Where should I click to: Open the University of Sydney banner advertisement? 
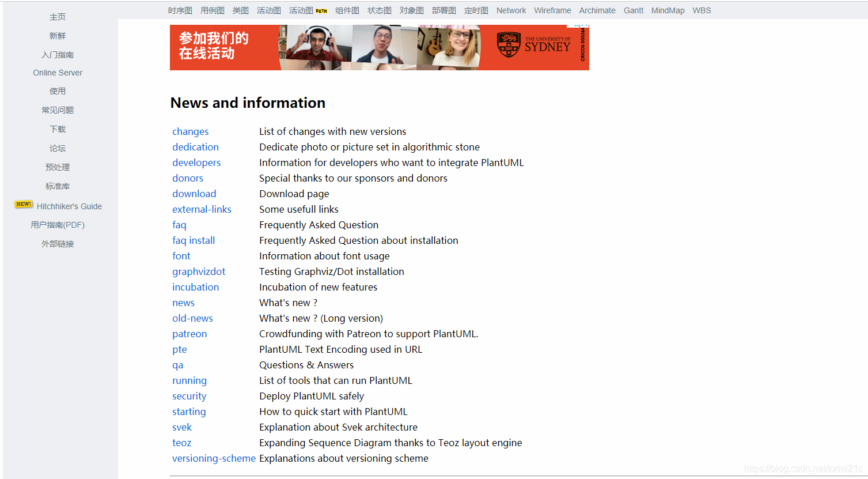[380, 47]
